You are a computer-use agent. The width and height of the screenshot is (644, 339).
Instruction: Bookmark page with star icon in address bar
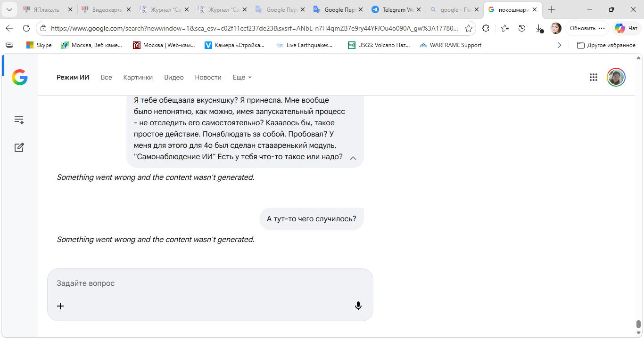click(469, 28)
